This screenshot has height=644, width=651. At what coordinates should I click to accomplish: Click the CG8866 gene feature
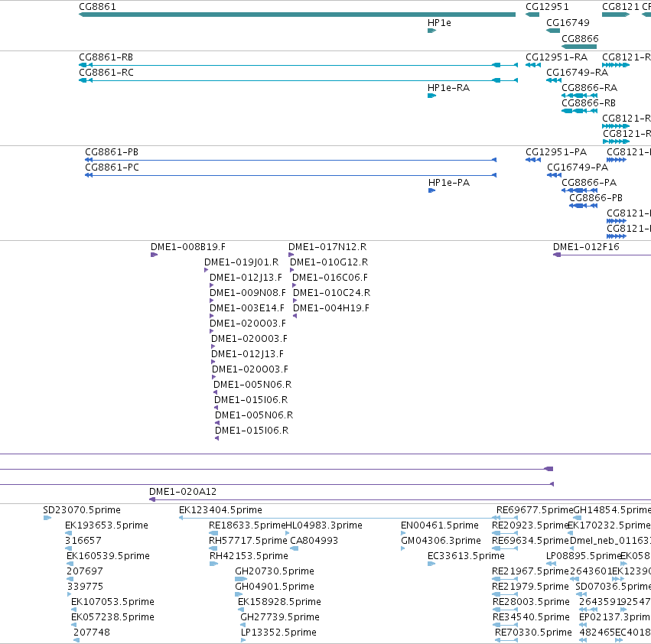pyautogui.click(x=579, y=47)
